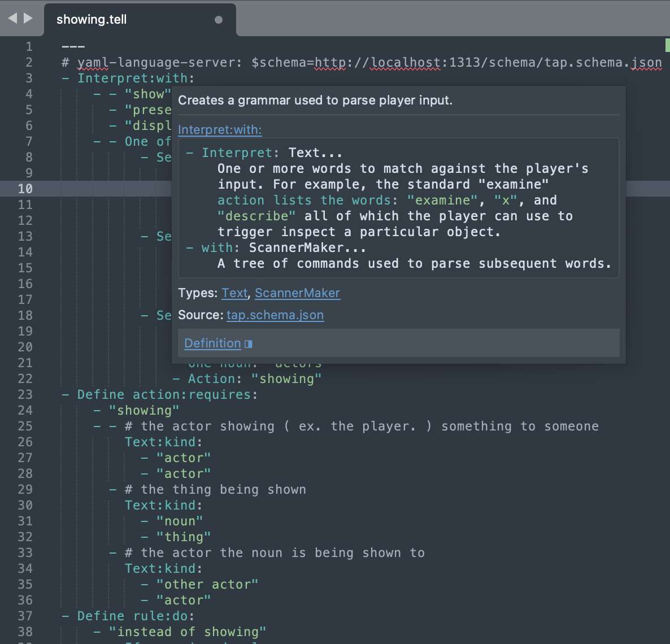Viewport: 670px width, 644px height.
Task: Go to Definition in the popup
Action: [x=212, y=343]
